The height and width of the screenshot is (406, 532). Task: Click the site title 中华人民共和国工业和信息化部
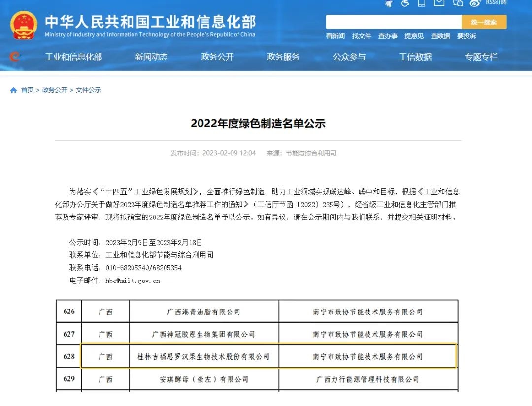pos(150,22)
